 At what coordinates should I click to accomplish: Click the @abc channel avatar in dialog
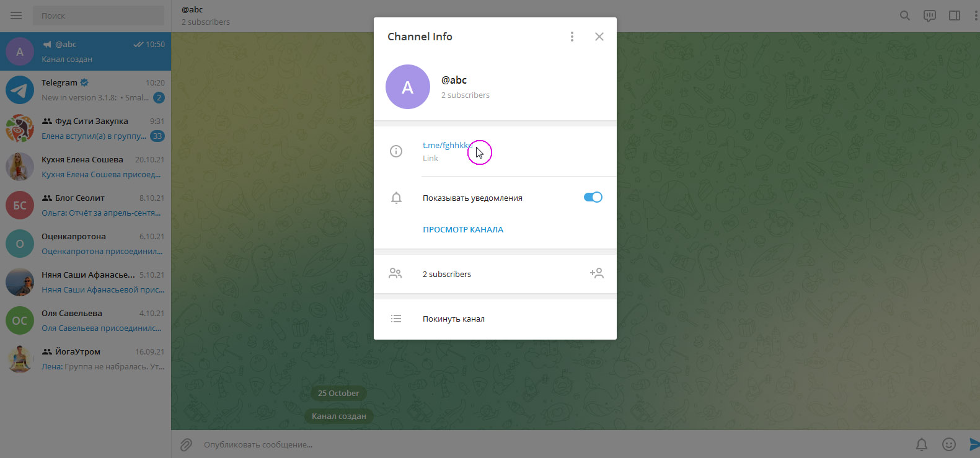click(407, 87)
